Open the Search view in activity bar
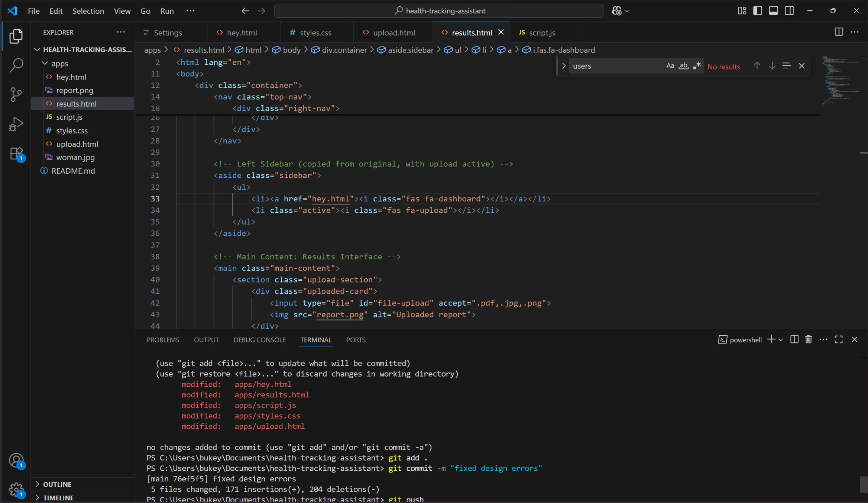Image resolution: width=868 pixels, height=503 pixels. tap(16, 65)
